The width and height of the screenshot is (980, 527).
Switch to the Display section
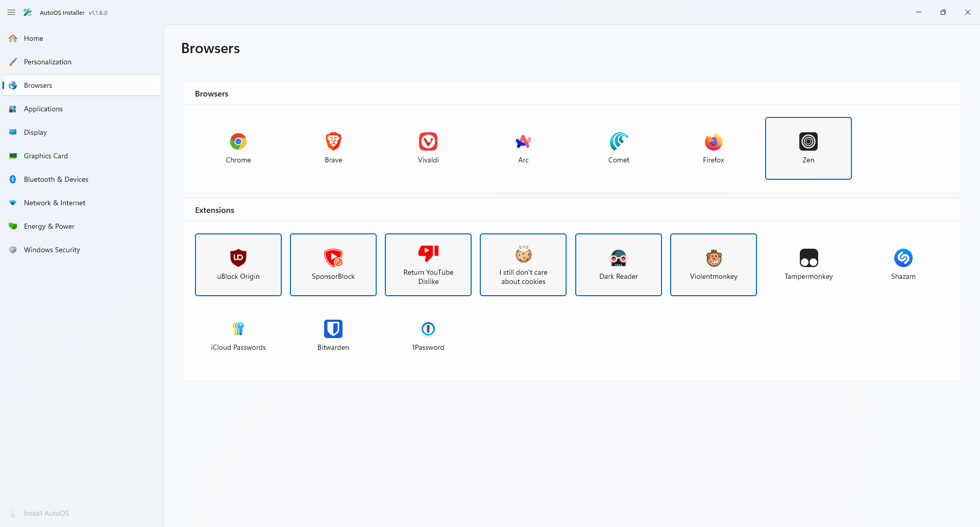coord(82,132)
